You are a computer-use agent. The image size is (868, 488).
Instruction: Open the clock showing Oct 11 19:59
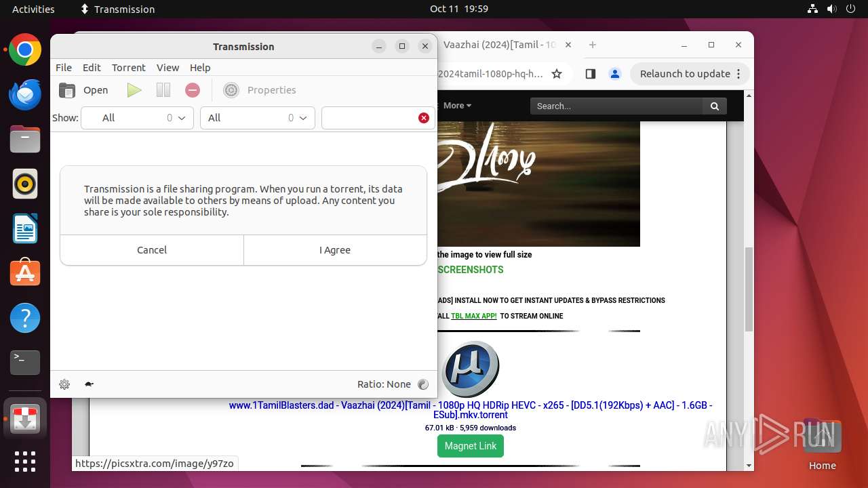(459, 9)
